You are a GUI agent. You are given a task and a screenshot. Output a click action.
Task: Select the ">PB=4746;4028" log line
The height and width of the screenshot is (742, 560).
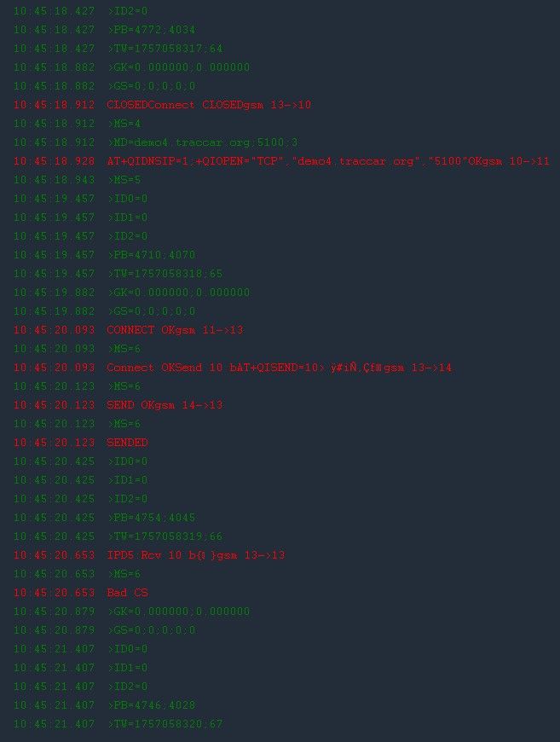151,705
